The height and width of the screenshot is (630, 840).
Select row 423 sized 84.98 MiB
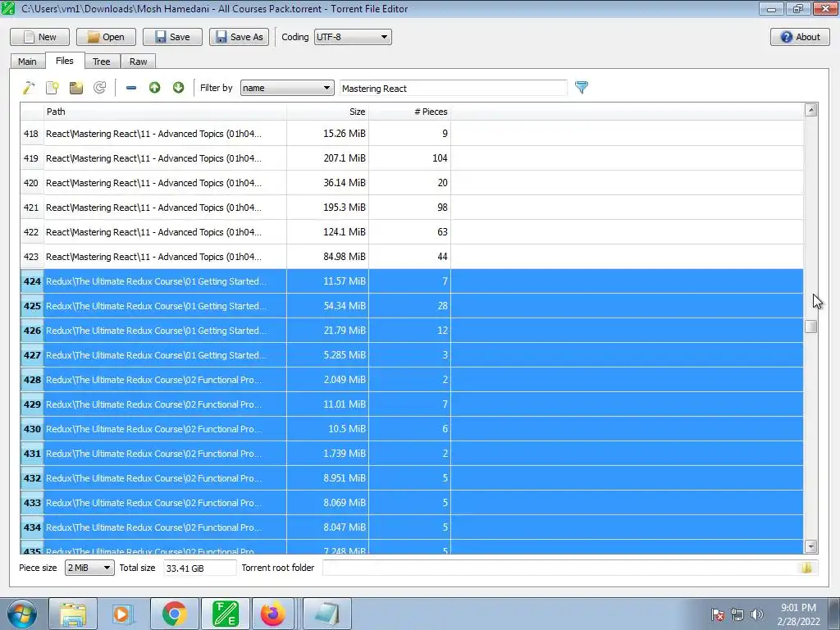click(x=412, y=257)
